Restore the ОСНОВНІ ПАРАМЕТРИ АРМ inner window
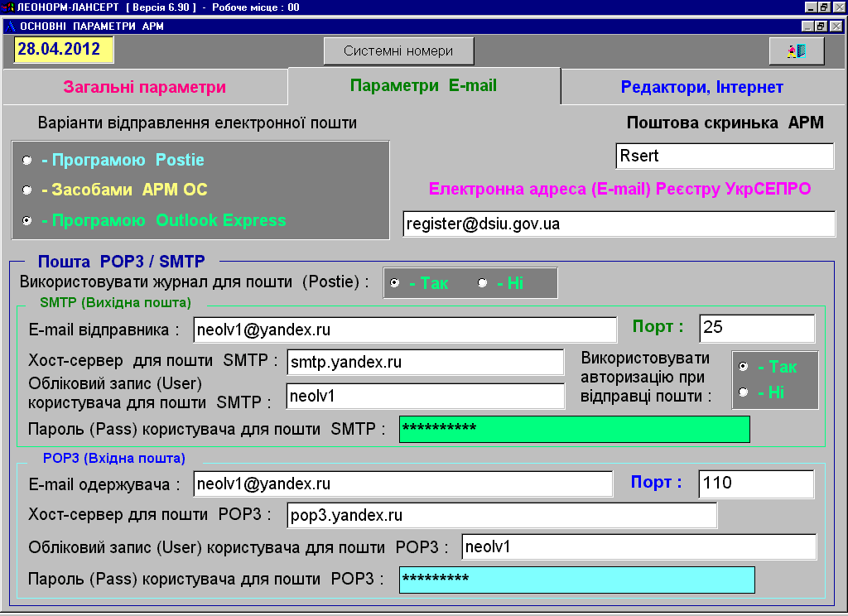The height and width of the screenshot is (616, 848). [821, 26]
